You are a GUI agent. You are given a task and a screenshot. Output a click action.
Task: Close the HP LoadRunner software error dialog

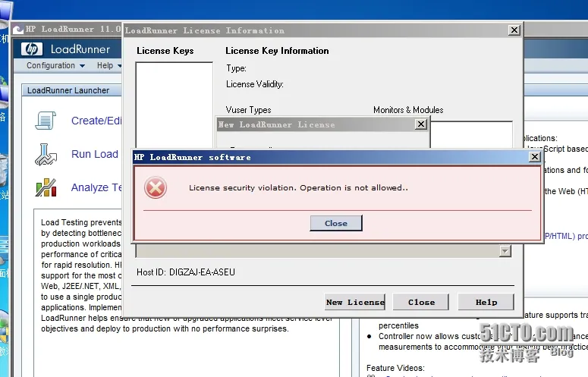pyautogui.click(x=535, y=157)
